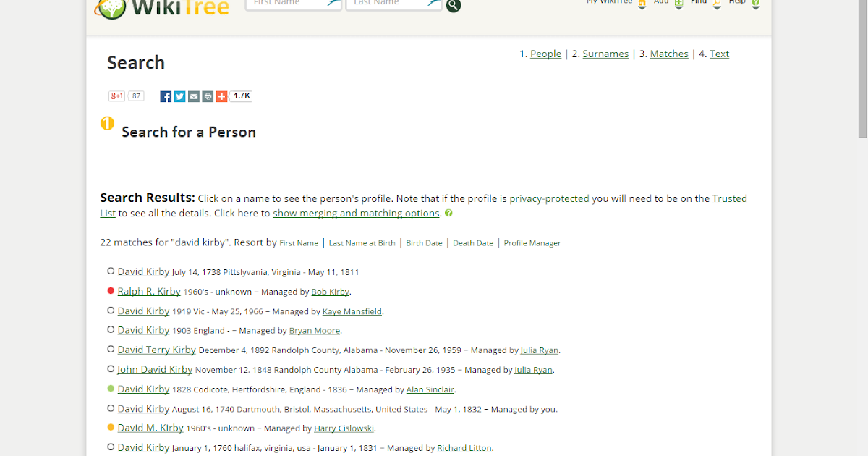Switch to the Surnames search section
The width and height of the screenshot is (868, 456).
(x=605, y=54)
